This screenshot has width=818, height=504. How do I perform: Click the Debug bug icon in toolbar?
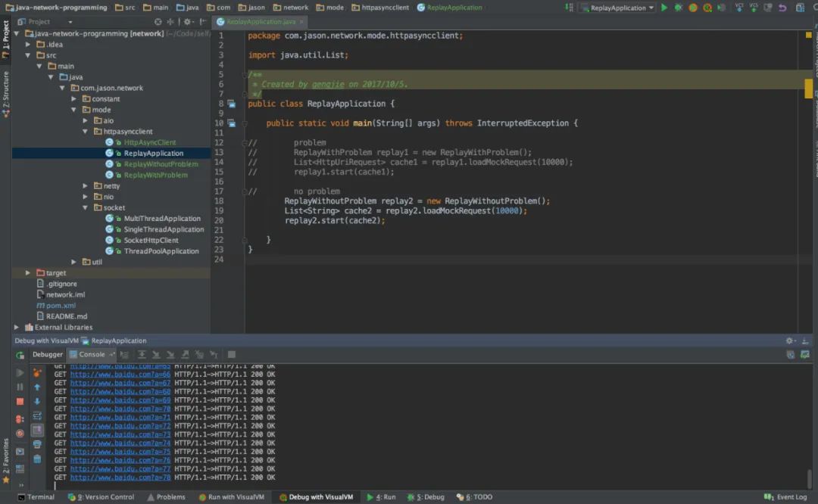click(x=679, y=8)
